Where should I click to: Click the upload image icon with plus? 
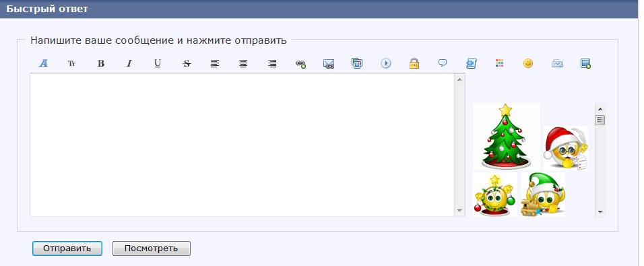pyautogui.click(x=585, y=63)
